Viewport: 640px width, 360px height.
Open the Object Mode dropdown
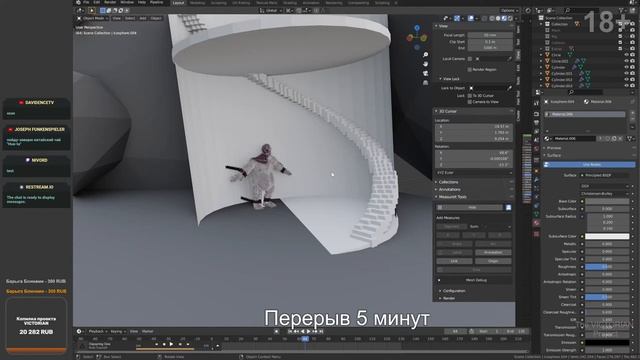pos(93,18)
